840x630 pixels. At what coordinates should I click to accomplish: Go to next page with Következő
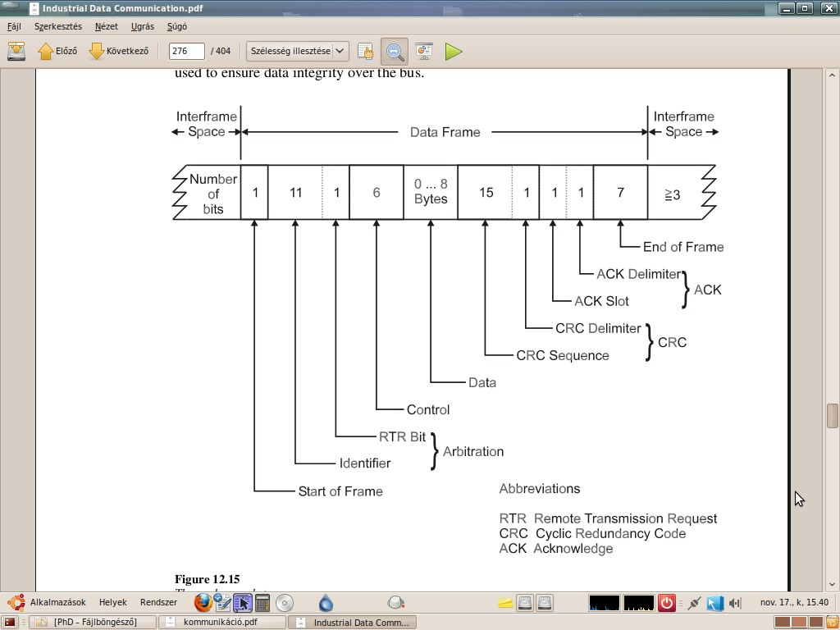pos(119,51)
